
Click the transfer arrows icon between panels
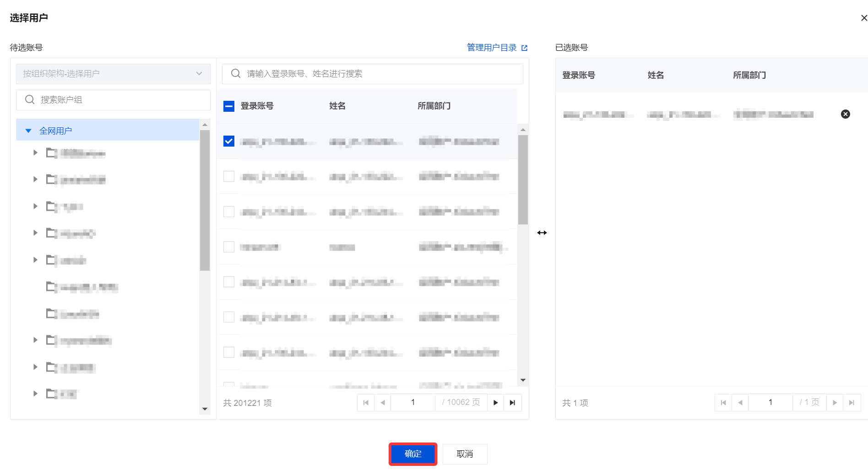click(x=542, y=233)
